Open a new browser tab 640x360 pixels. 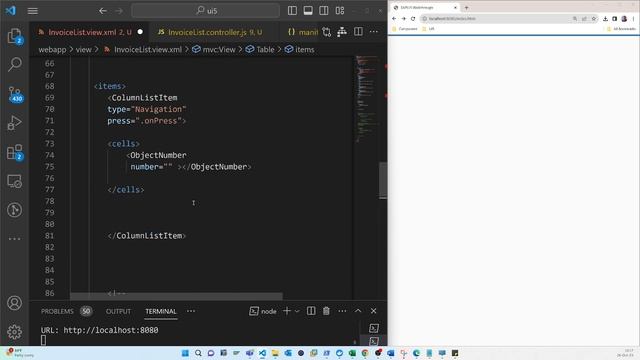(466, 7)
